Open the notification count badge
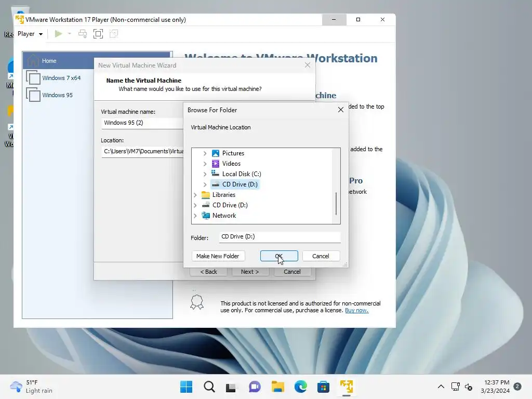The image size is (532, 399). (517, 387)
